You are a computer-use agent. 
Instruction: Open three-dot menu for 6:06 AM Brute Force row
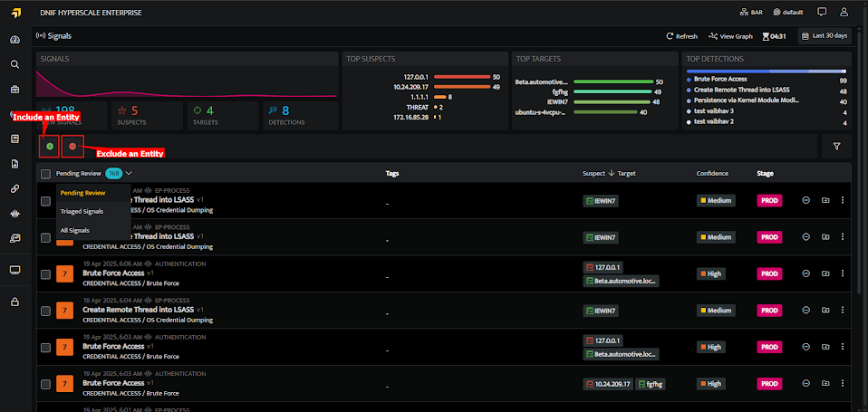(x=843, y=273)
